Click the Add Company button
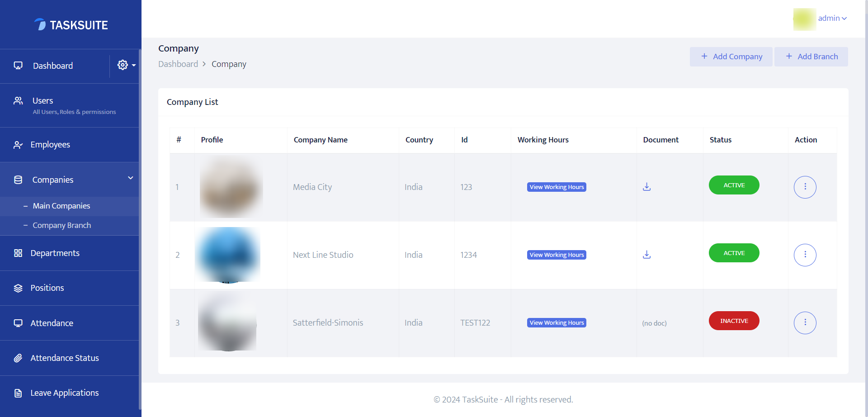The width and height of the screenshot is (868, 417). pos(731,56)
